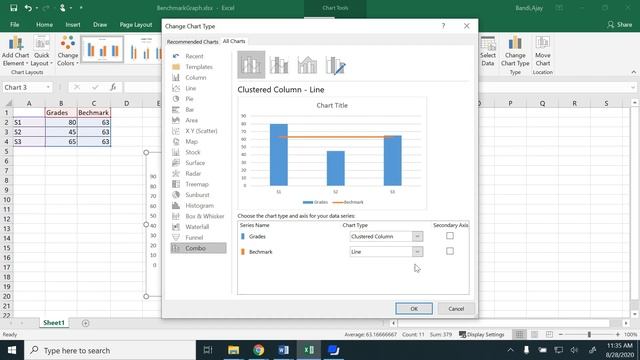Open the File ribbon tab
Image resolution: width=640 pixels, height=360 pixels.
point(15,24)
